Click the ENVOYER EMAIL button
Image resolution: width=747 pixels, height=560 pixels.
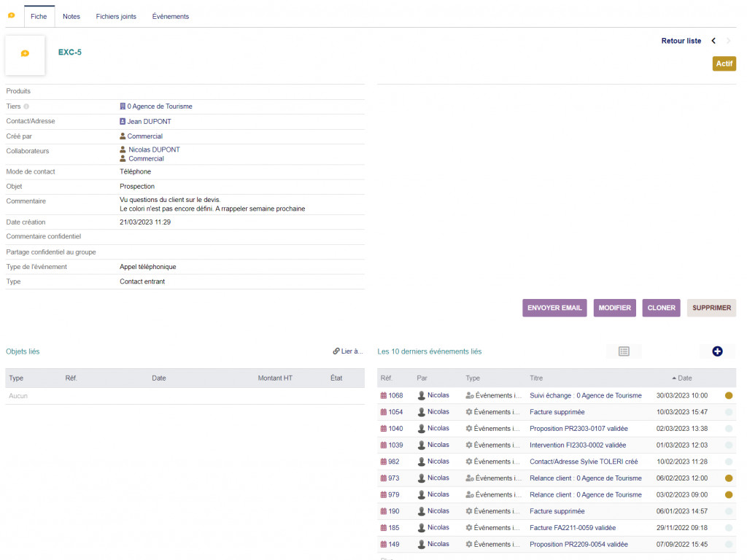(554, 308)
